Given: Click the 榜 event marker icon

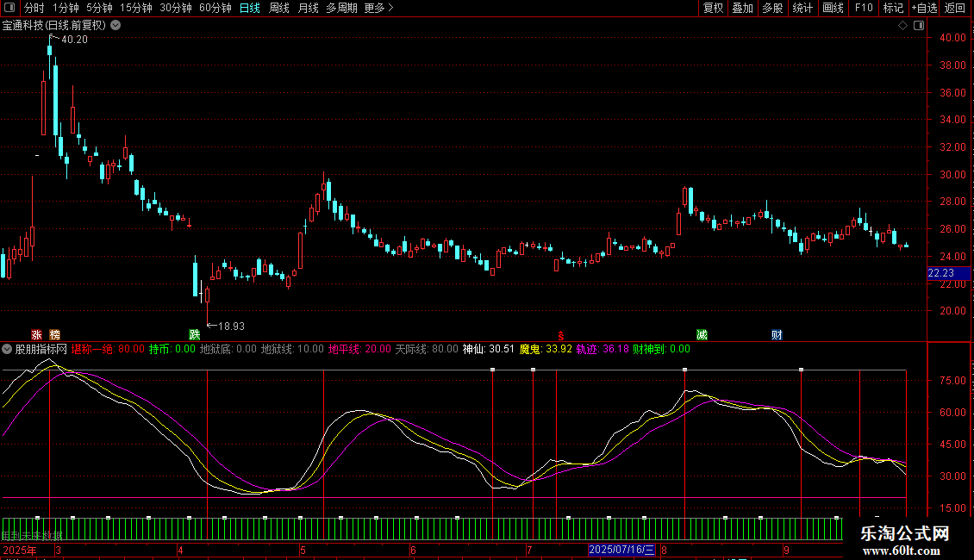Looking at the screenshot, I should click(55, 334).
